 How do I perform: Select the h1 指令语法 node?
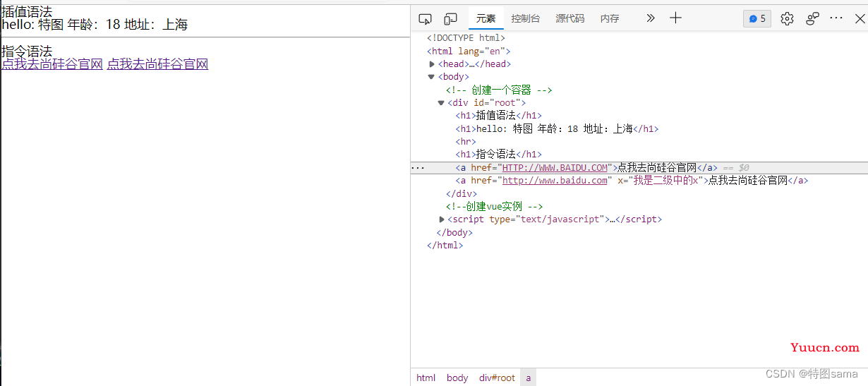pyautogui.click(x=499, y=155)
